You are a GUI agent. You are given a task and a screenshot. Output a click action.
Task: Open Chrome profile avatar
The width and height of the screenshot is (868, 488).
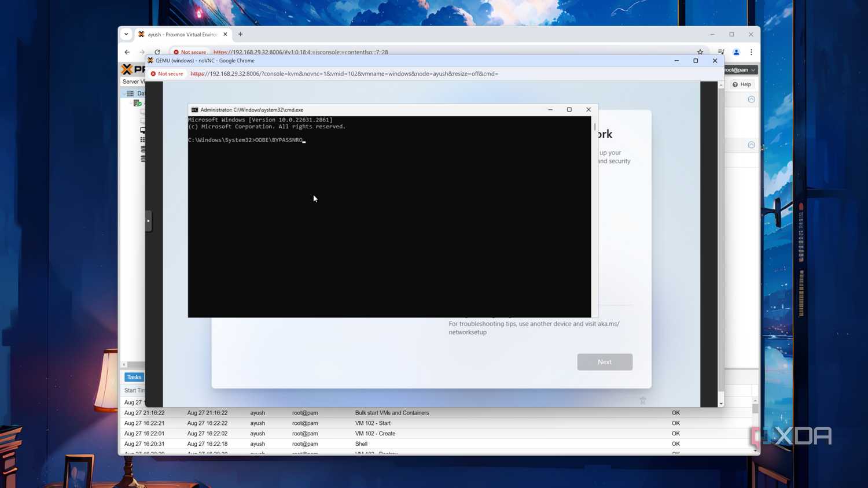736,52
